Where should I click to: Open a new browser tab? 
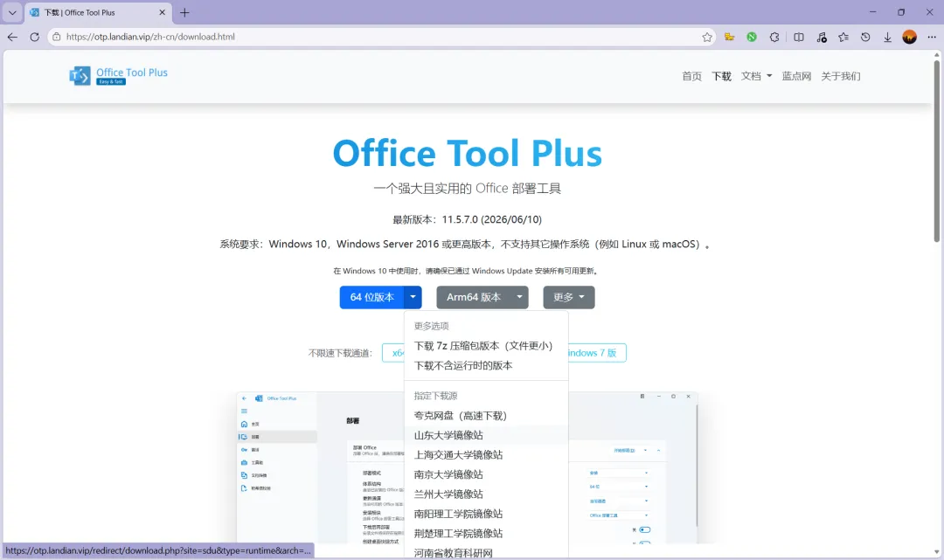coord(184,12)
